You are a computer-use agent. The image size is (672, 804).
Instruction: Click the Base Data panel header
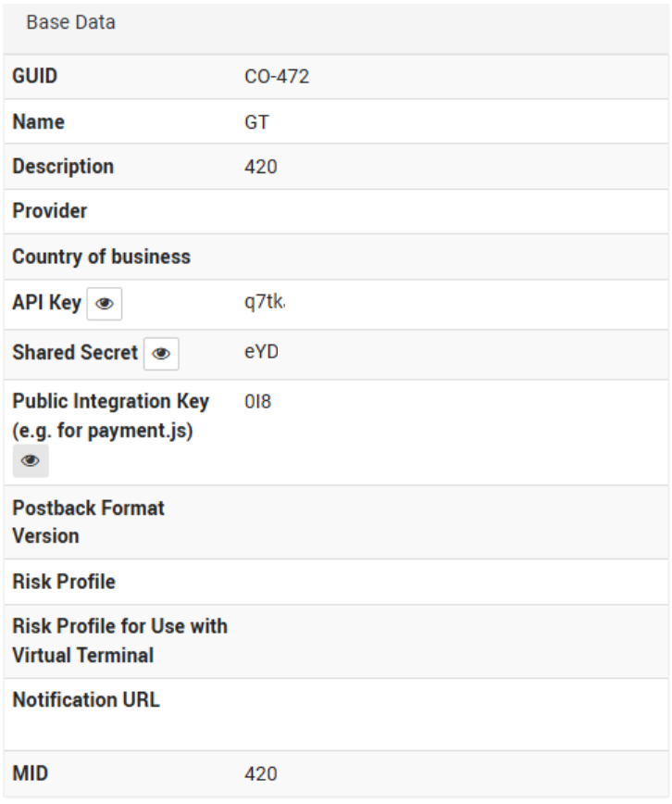point(72,22)
